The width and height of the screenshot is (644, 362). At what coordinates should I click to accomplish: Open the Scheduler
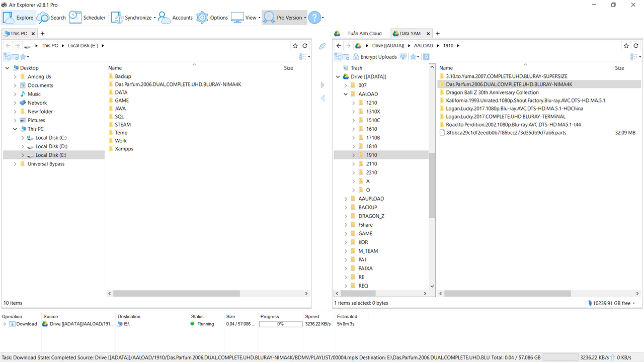(x=88, y=18)
